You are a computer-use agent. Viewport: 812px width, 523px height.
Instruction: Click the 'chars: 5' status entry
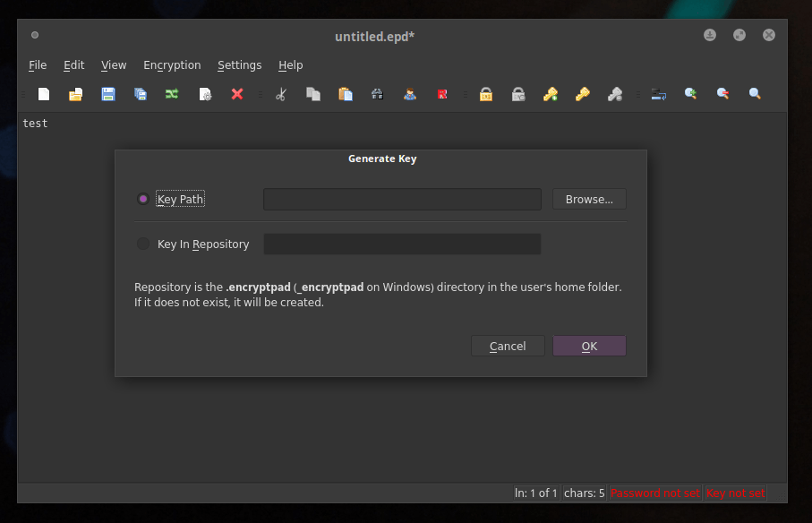[584, 493]
